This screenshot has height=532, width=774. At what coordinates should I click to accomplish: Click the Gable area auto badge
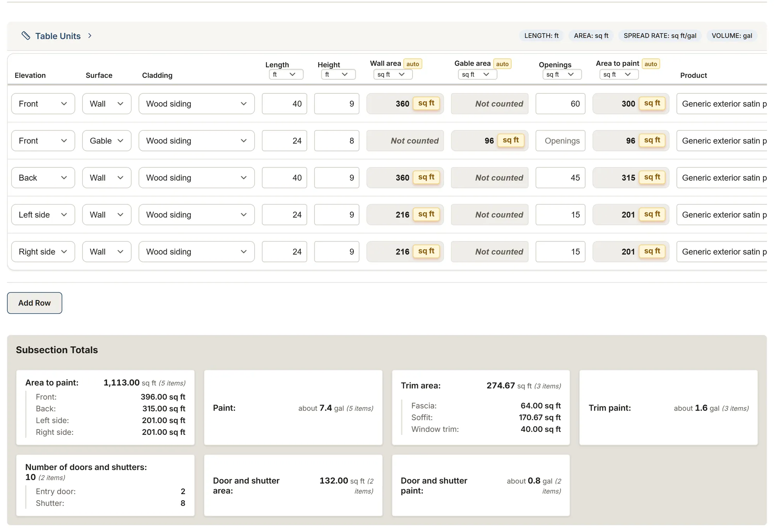[x=502, y=64]
